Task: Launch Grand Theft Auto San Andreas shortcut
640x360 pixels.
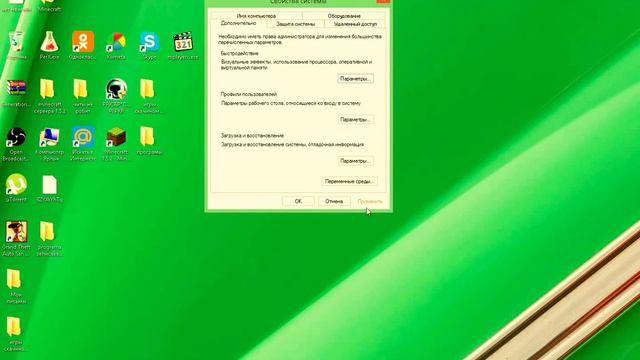Action: click(x=16, y=231)
